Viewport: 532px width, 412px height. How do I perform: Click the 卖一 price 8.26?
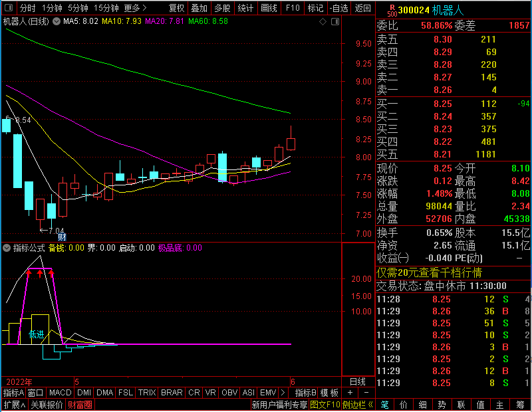point(443,90)
